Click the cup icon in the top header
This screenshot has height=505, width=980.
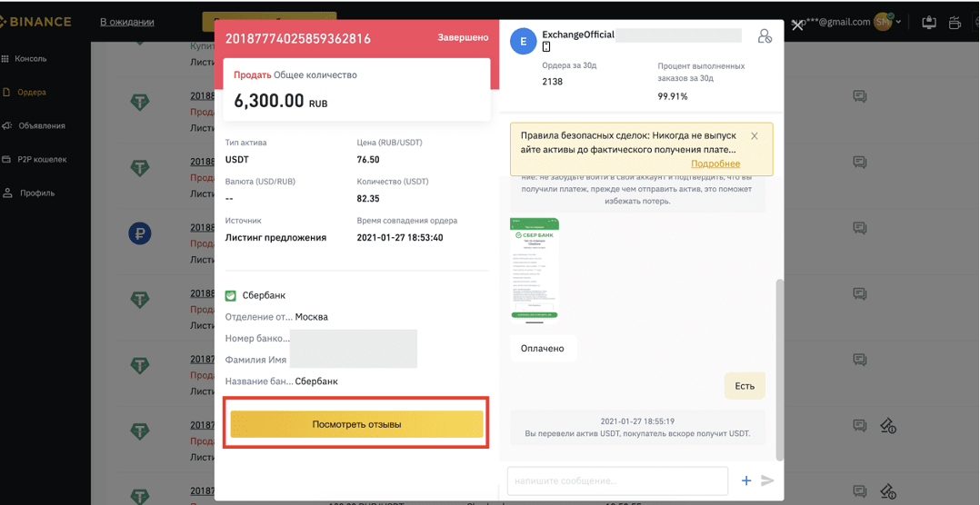point(955,23)
